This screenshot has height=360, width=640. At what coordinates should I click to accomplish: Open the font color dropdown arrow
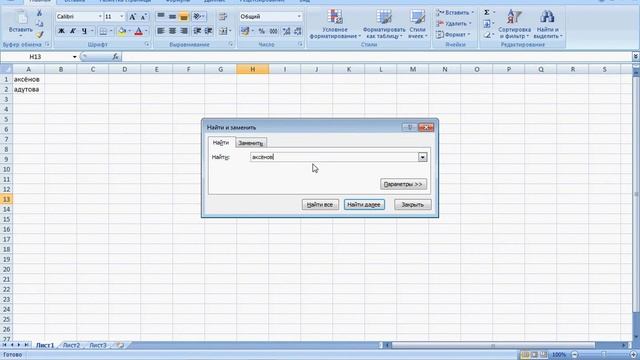(146, 31)
